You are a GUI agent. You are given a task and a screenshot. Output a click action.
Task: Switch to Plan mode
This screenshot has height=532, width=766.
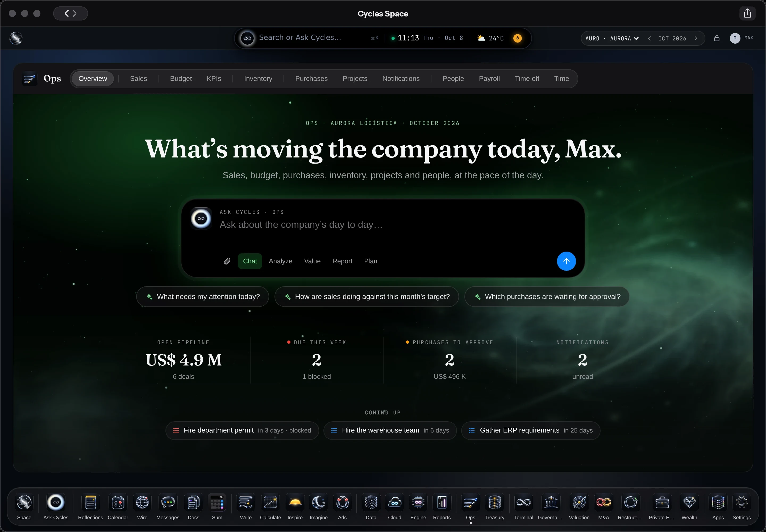coord(371,261)
